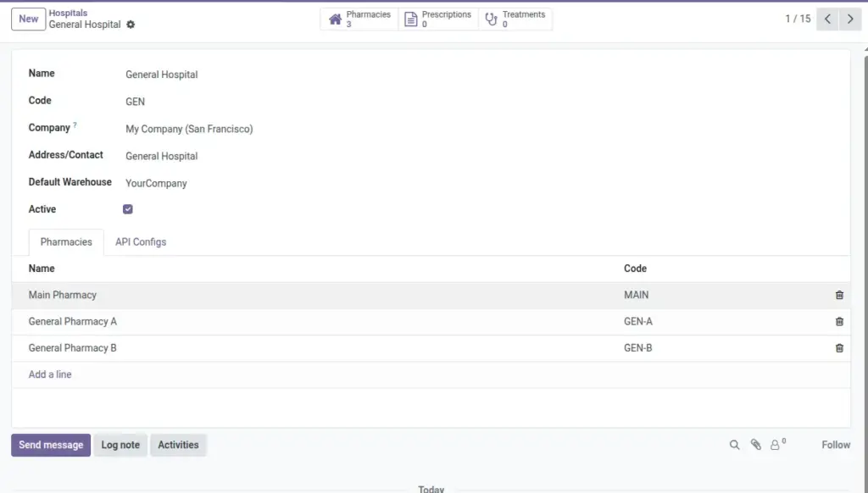Uncheck the Active checkbox
The image size is (868, 493).
pyautogui.click(x=128, y=209)
